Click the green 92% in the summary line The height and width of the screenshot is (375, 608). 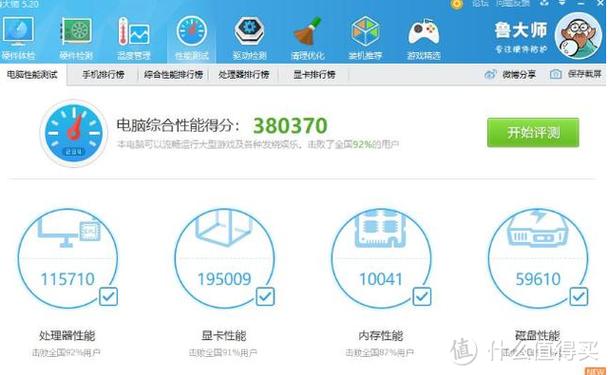click(x=362, y=145)
